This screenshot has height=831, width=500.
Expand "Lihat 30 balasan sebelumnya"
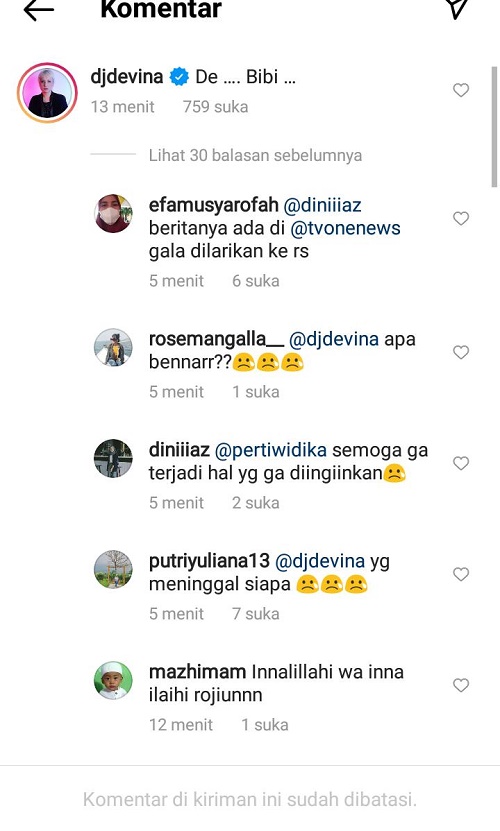point(255,155)
